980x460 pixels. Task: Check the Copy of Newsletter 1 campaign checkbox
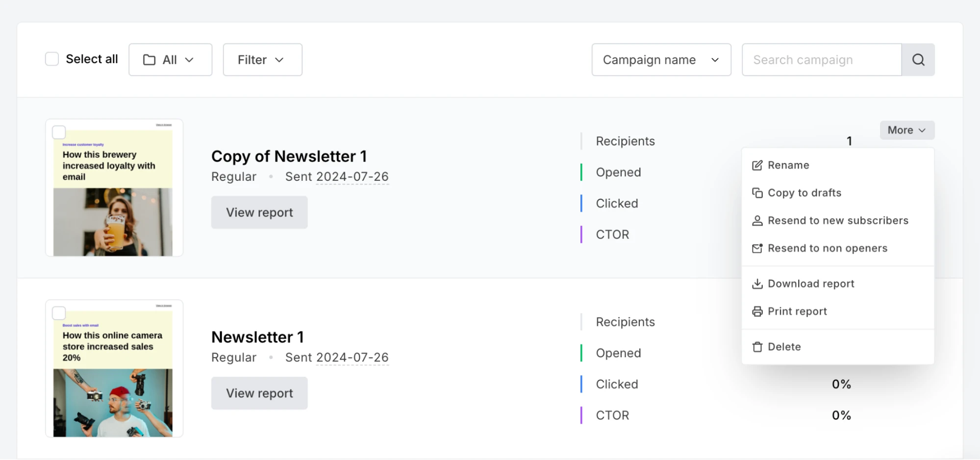tap(59, 132)
